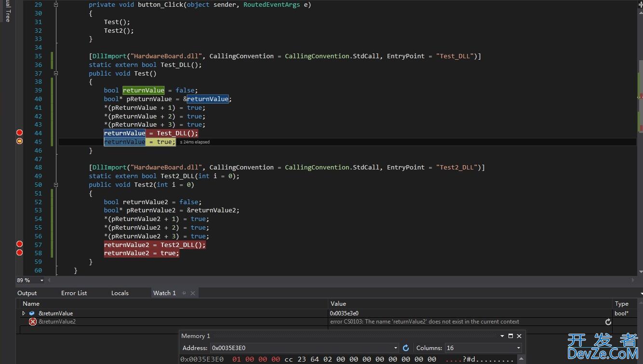Open the editor zoom level dropdown showing 89 %
The width and height of the screenshot is (643, 364).
(x=41, y=280)
